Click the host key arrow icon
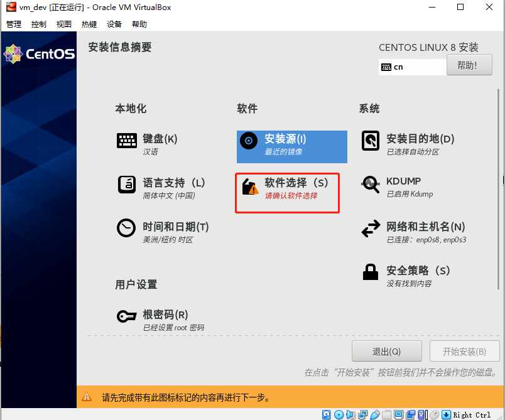 click(x=446, y=414)
